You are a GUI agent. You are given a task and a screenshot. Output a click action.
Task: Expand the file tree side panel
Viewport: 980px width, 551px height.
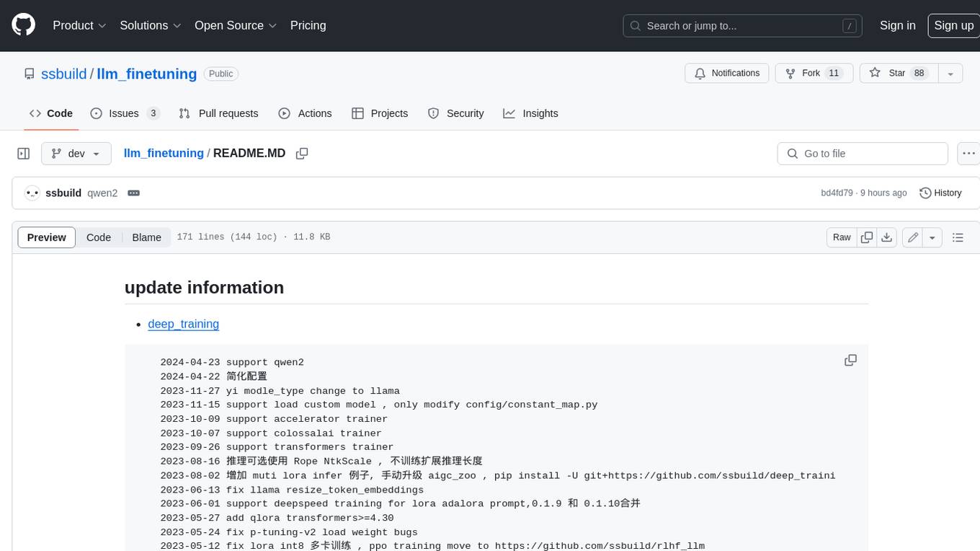click(x=24, y=154)
